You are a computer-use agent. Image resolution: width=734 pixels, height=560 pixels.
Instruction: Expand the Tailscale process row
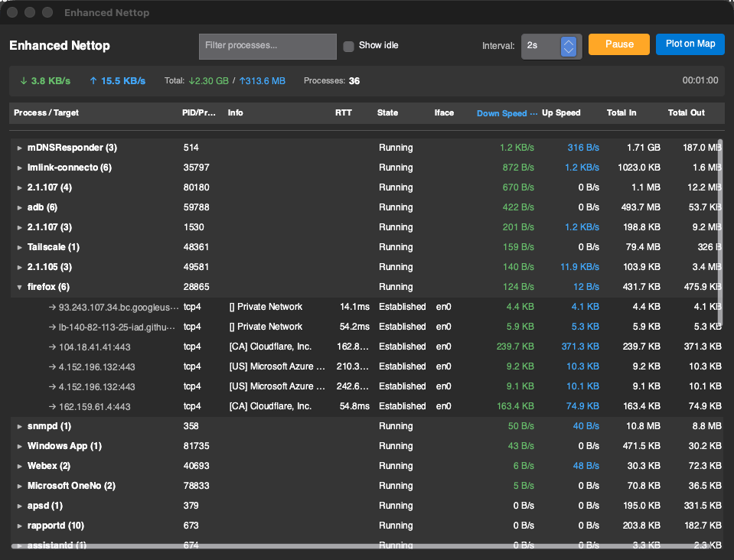pos(20,247)
